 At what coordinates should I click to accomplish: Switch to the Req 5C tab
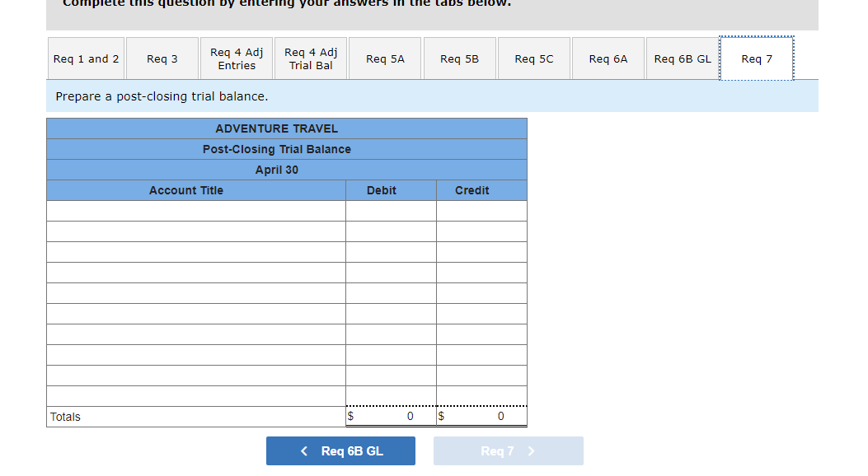[533, 58]
